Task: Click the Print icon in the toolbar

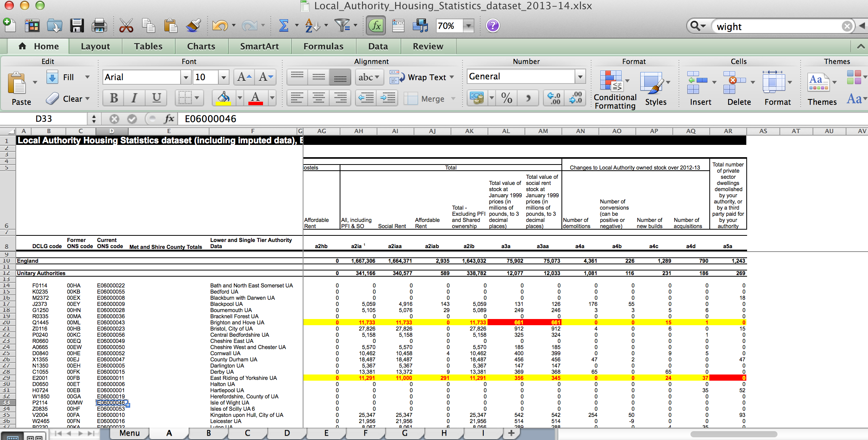Action: pos(99,25)
